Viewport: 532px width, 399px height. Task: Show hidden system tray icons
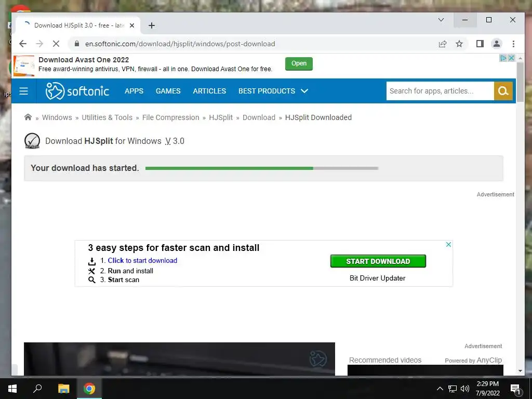coord(440,389)
